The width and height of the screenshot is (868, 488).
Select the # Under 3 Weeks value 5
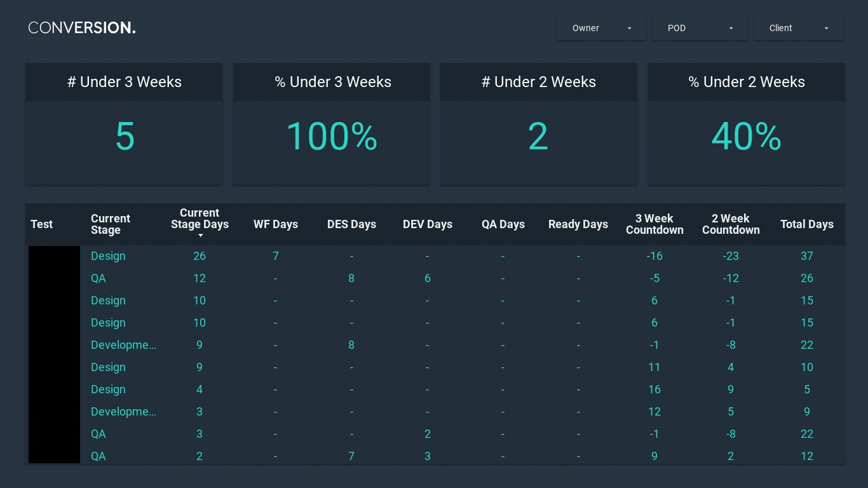click(125, 137)
